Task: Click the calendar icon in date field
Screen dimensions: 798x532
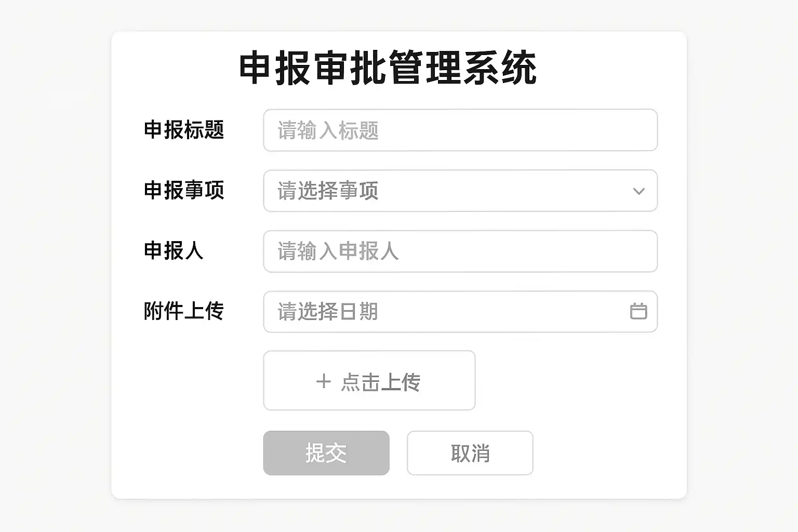Action: coord(638,311)
